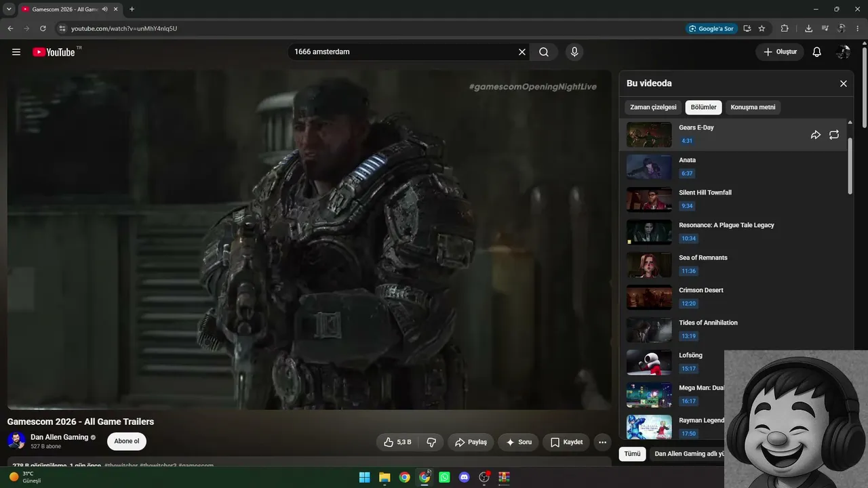
Task: Go to the YouTube home logo
Action: point(54,52)
